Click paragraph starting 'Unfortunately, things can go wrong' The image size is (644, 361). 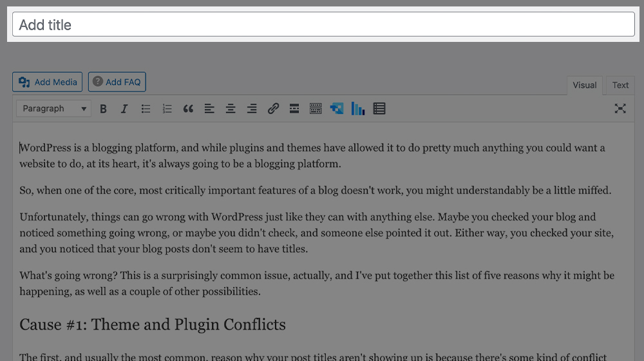(x=317, y=233)
